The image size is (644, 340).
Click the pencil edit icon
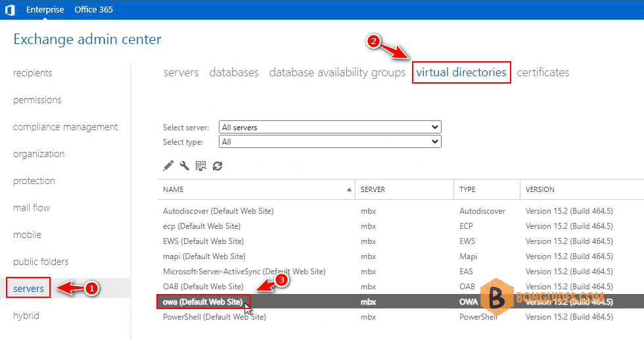click(168, 166)
